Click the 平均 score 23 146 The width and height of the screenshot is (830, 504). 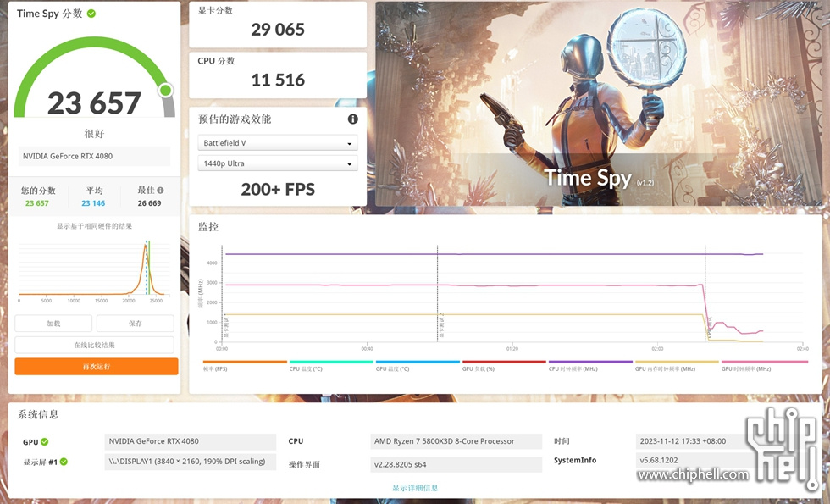pyautogui.click(x=93, y=203)
